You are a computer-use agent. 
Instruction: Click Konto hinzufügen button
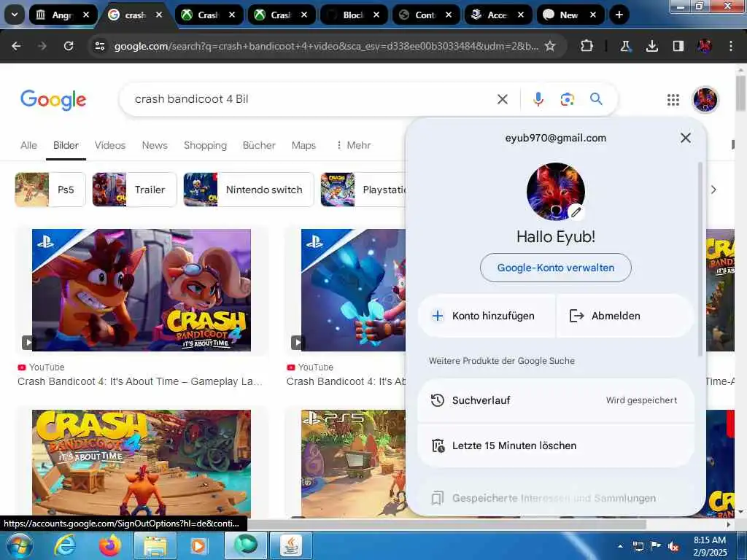tap(487, 316)
